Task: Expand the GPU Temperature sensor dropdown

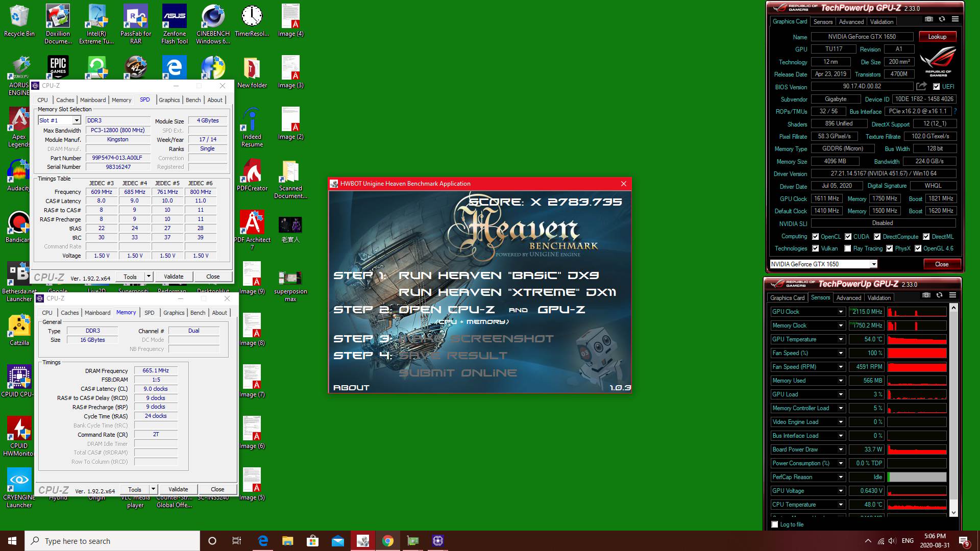Action: coord(840,339)
